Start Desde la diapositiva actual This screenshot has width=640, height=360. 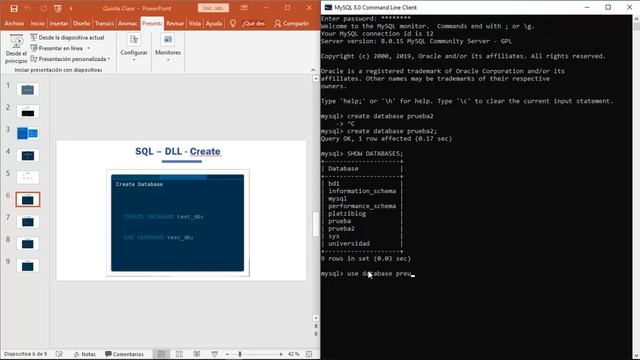(68, 38)
